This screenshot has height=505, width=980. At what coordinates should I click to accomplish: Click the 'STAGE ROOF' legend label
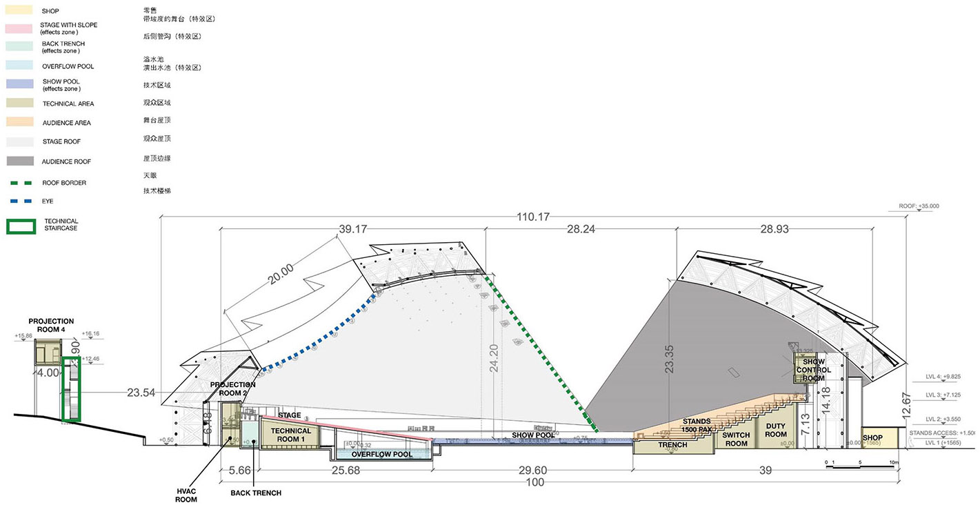[x=61, y=141]
